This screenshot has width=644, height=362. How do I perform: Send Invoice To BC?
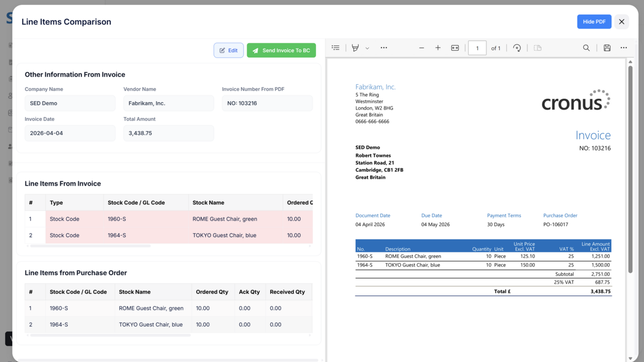pos(281,50)
